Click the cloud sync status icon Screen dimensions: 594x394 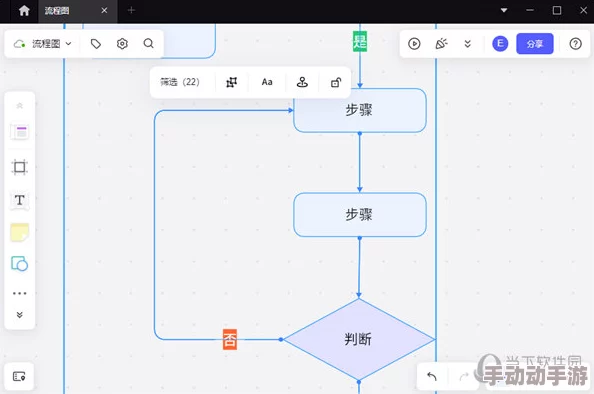19,44
